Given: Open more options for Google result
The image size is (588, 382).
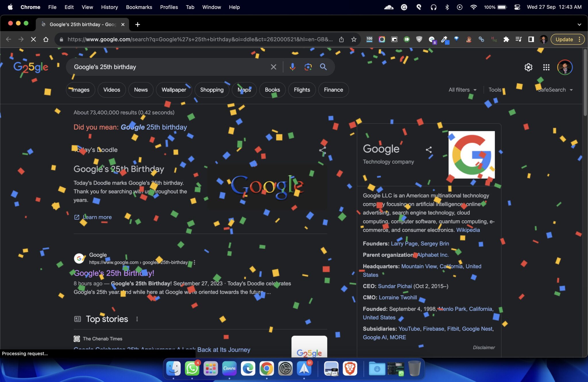Looking at the screenshot, I should (194, 262).
